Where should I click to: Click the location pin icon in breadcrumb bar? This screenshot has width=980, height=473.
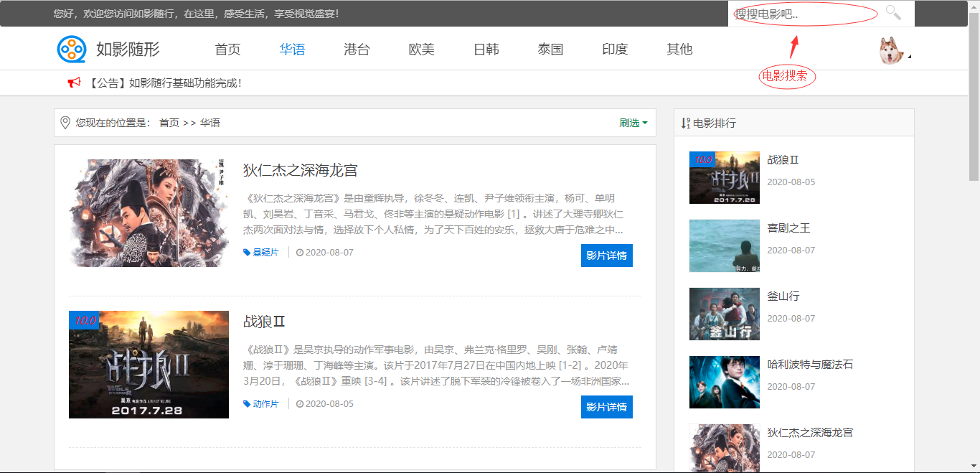tap(65, 123)
